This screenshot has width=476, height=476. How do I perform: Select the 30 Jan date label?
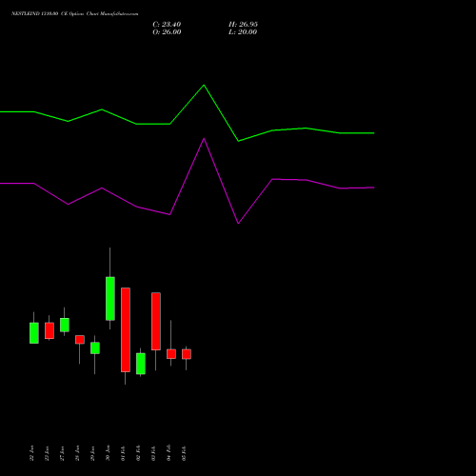coord(108,453)
